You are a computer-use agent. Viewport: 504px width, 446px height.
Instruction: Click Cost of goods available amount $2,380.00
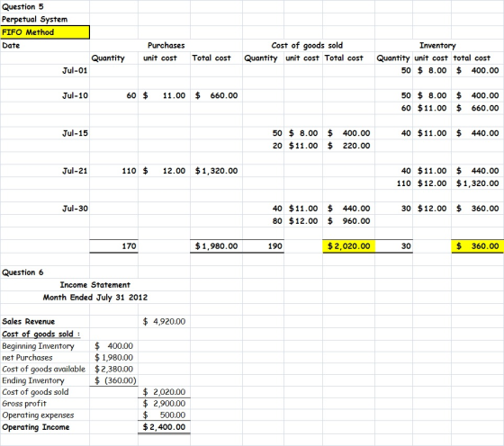(113, 369)
